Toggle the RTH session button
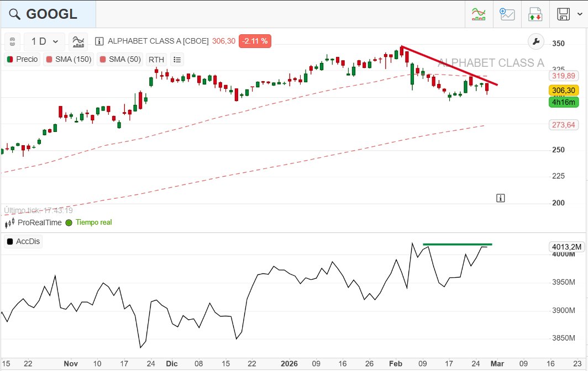588x371 pixels. [x=156, y=60]
